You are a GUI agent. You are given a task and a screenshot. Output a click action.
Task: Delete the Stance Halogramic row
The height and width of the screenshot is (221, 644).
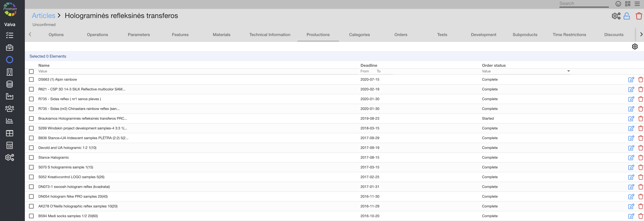(640, 157)
